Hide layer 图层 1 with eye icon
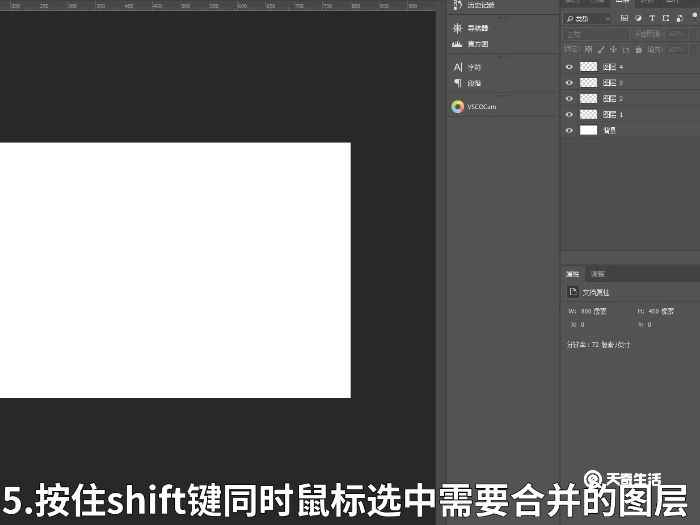This screenshot has height=525, width=700. [569, 115]
